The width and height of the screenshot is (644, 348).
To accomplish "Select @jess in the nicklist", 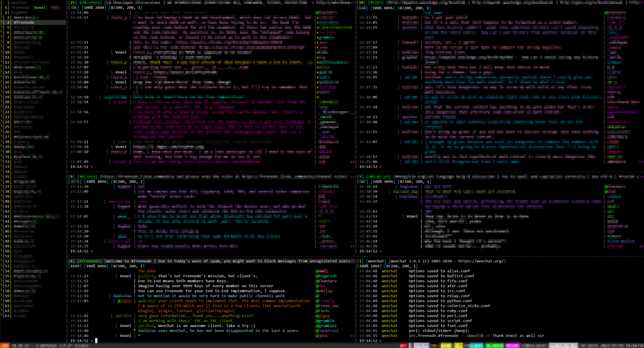I will point(322,335).
